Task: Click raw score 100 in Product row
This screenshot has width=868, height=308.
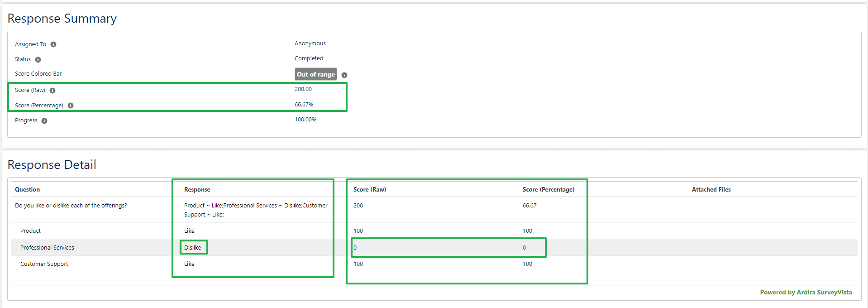Action: click(358, 231)
